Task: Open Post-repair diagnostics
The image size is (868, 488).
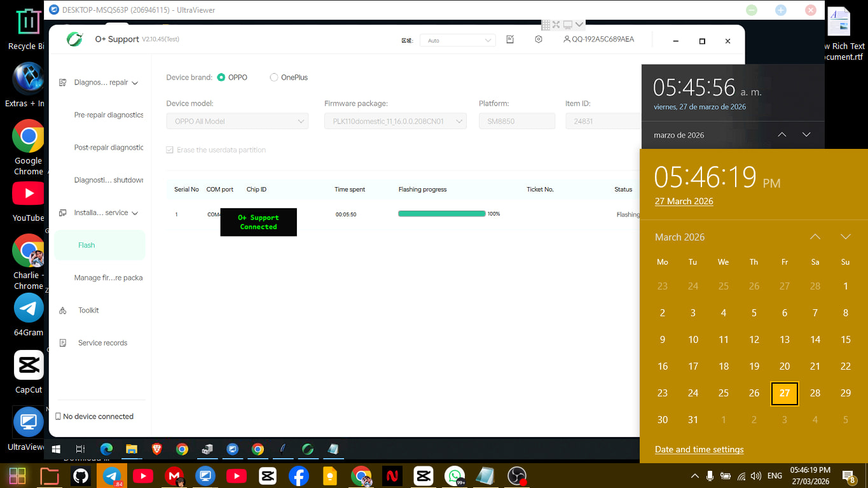Action: pos(109,148)
